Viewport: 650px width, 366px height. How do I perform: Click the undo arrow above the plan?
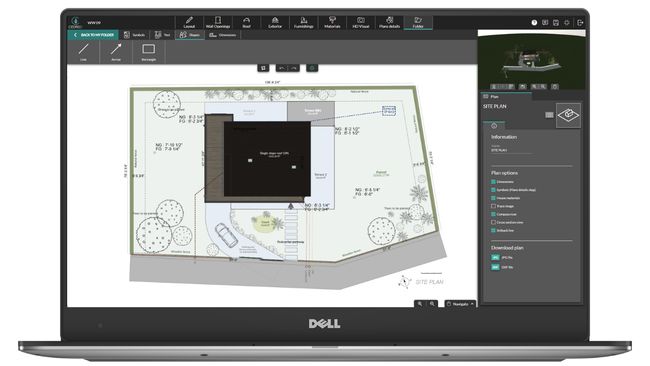(x=282, y=68)
